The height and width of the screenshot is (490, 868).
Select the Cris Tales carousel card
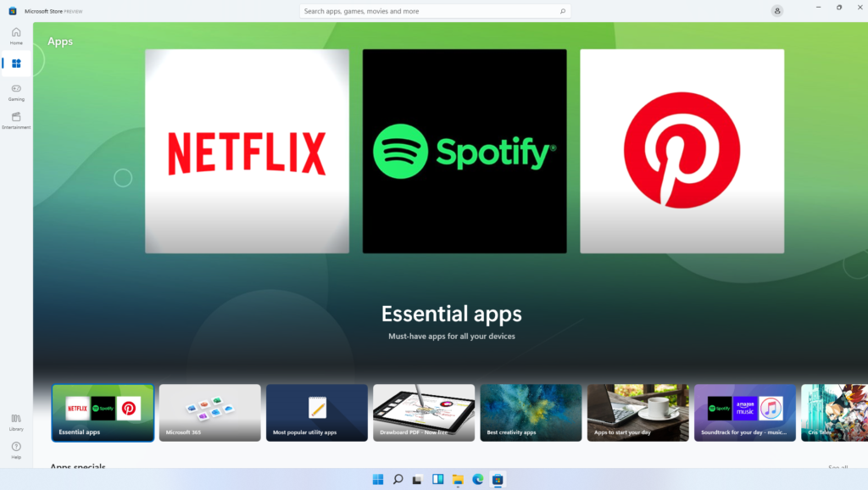(x=835, y=413)
